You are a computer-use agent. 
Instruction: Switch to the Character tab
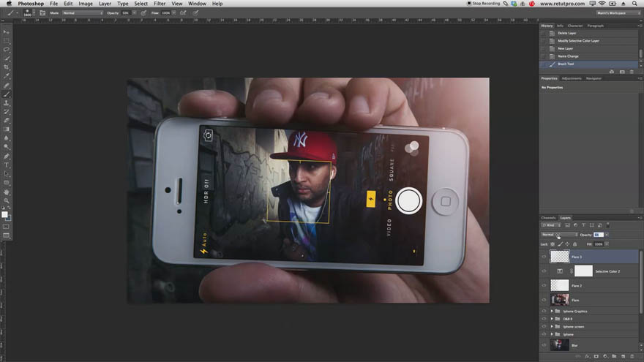pos(575,26)
